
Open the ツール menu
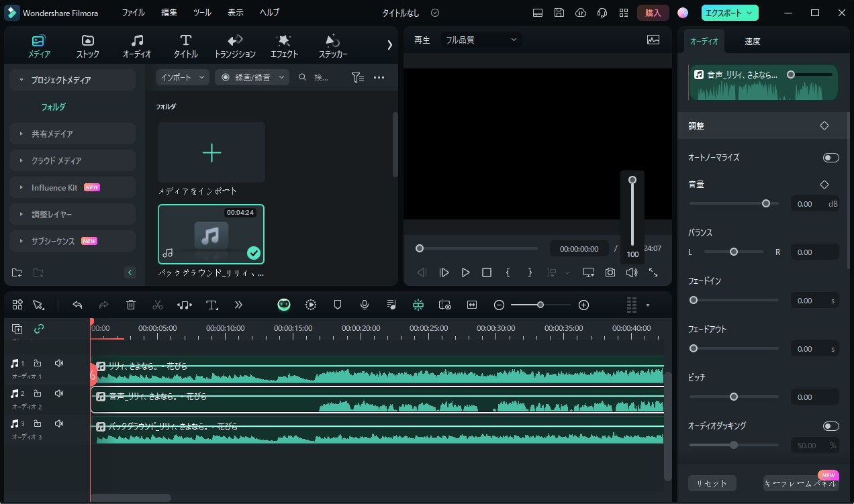click(x=202, y=13)
